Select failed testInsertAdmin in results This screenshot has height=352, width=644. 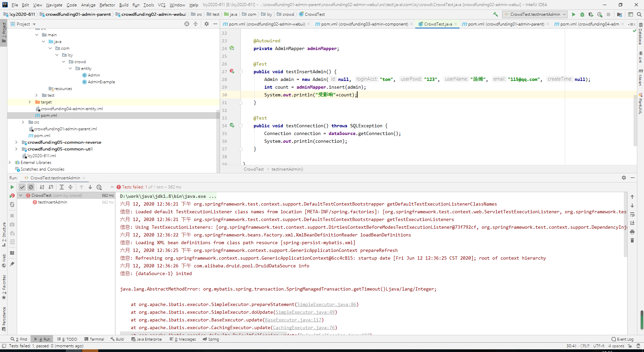[53, 202]
